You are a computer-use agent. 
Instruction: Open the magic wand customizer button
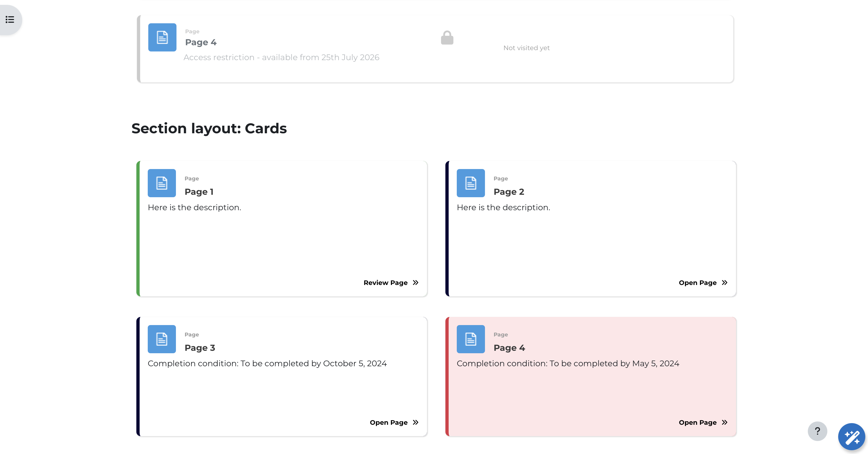851,437
